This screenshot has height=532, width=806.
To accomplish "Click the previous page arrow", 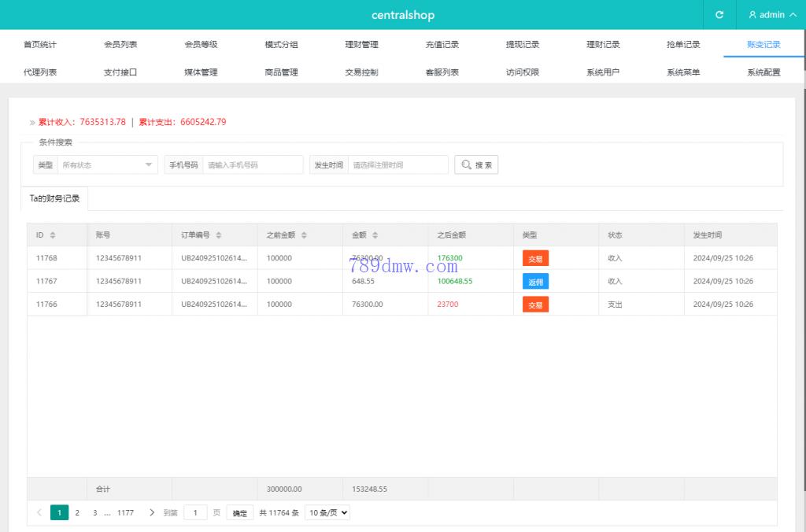I will pyautogui.click(x=39, y=512).
